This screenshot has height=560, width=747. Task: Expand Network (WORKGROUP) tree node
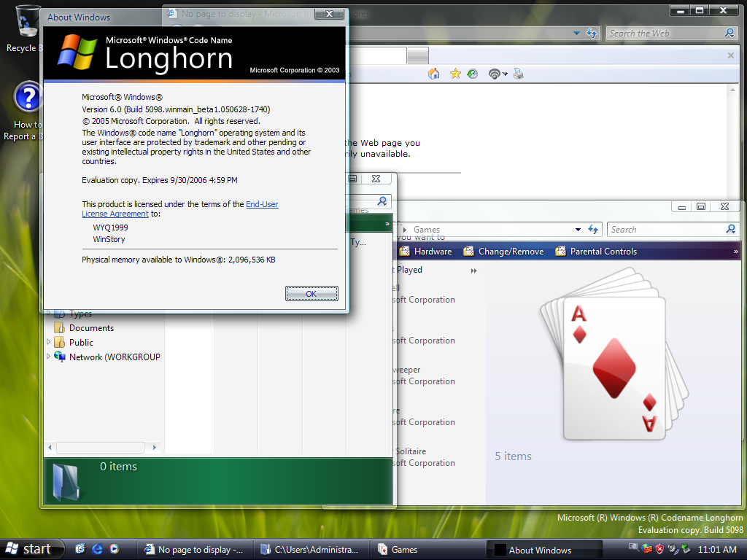[x=48, y=356]
